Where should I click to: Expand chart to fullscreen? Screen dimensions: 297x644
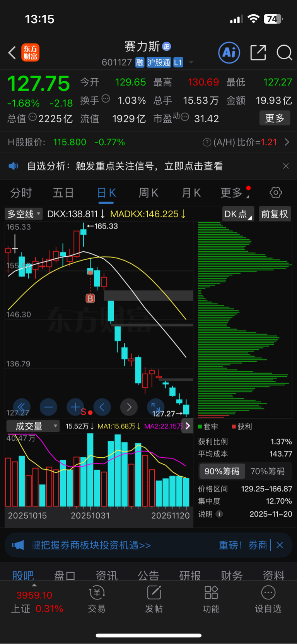click(x=156, y=407)
